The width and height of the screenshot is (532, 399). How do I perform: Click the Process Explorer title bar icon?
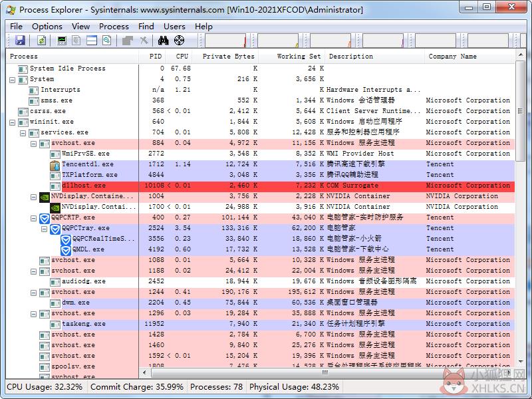tap(11, 10)
